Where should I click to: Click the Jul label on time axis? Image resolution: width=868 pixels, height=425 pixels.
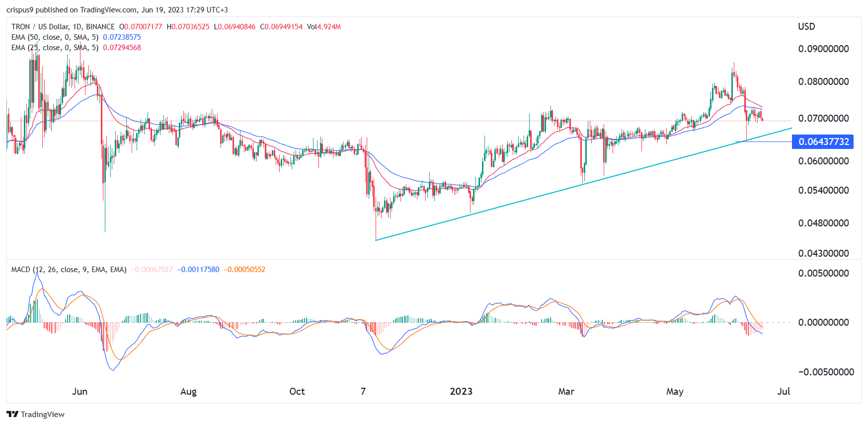784,391
